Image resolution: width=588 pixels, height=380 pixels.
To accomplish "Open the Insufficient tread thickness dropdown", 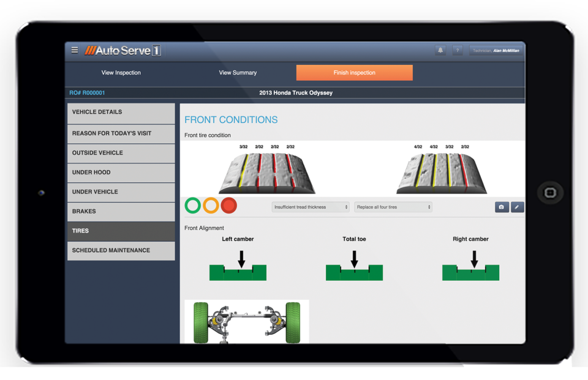I will tap(310, 207).
